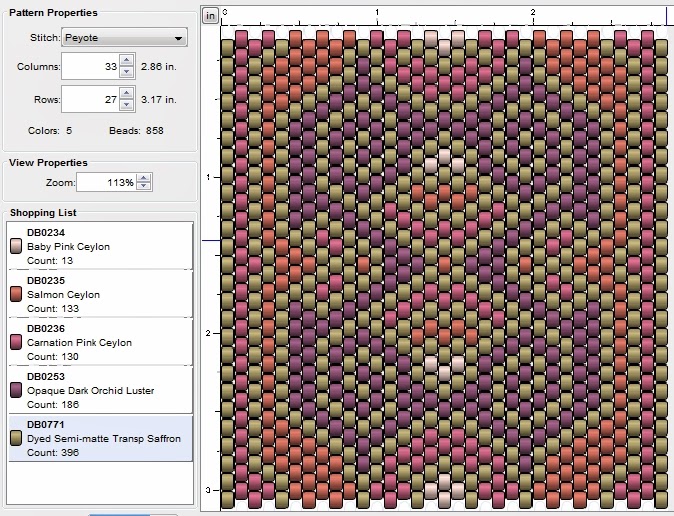Viewport: 674px width, 516px height.
Task: Increase the Zoom percentage with up arrow
Action: [144, 178]
